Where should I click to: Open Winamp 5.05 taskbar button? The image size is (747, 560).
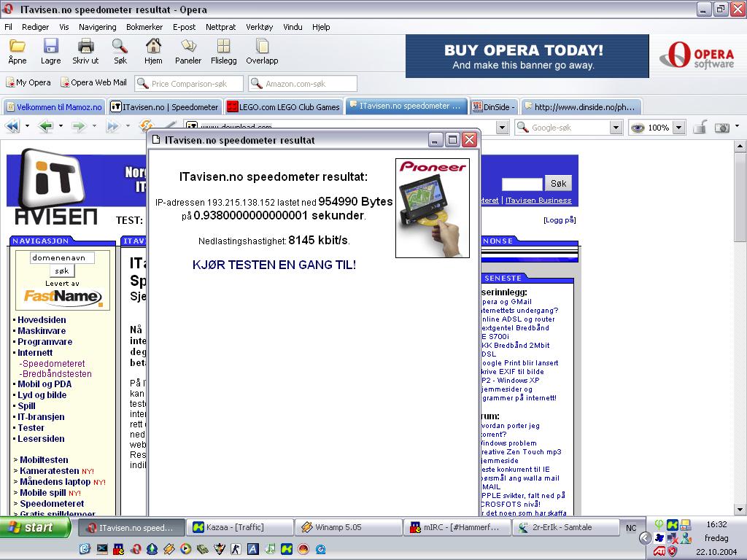[x=348, y=527]
